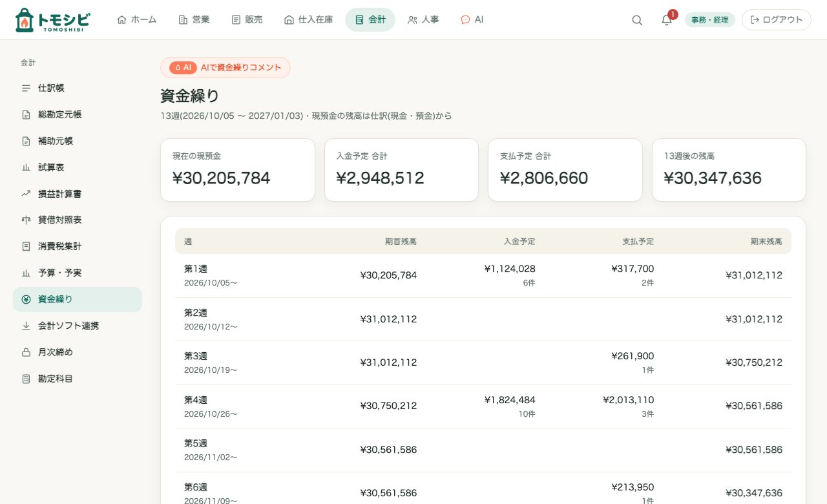The image size is (827, 504).
Task: Open 消費税集計 in the sidebar
Action: click(x=78, y=246)
